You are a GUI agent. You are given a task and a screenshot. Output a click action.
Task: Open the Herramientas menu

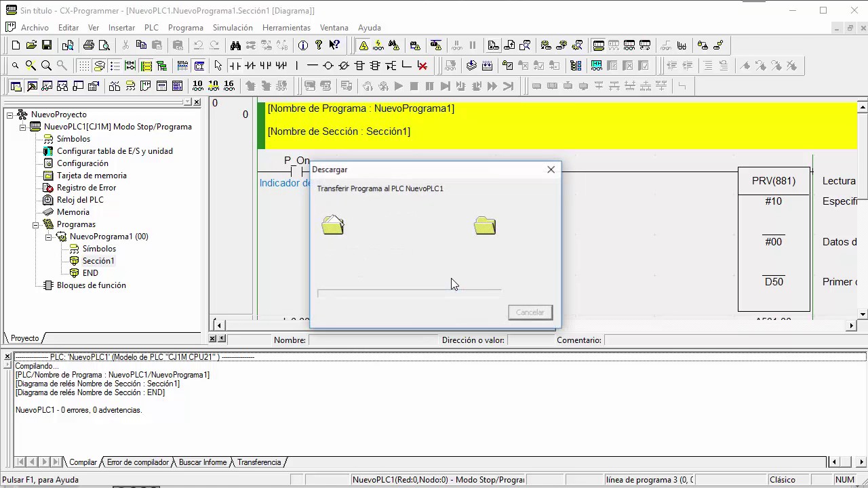coord(286,28)
